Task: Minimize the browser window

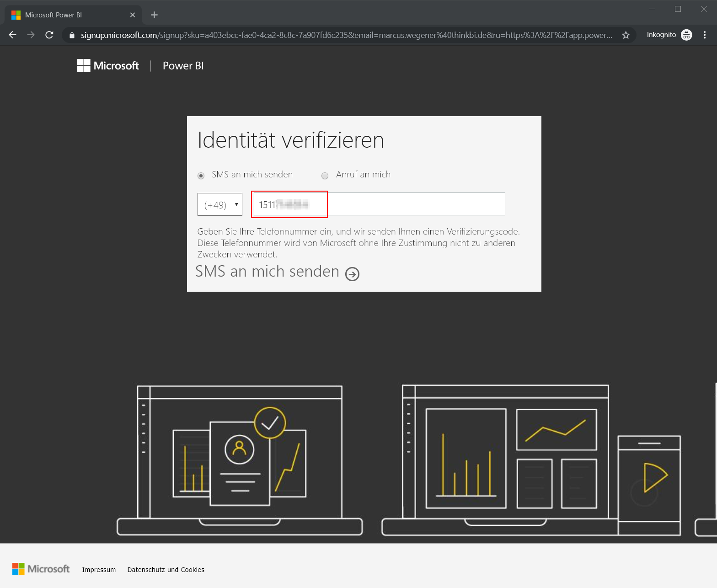Action: pyautogui.click(x=653, y=9)
